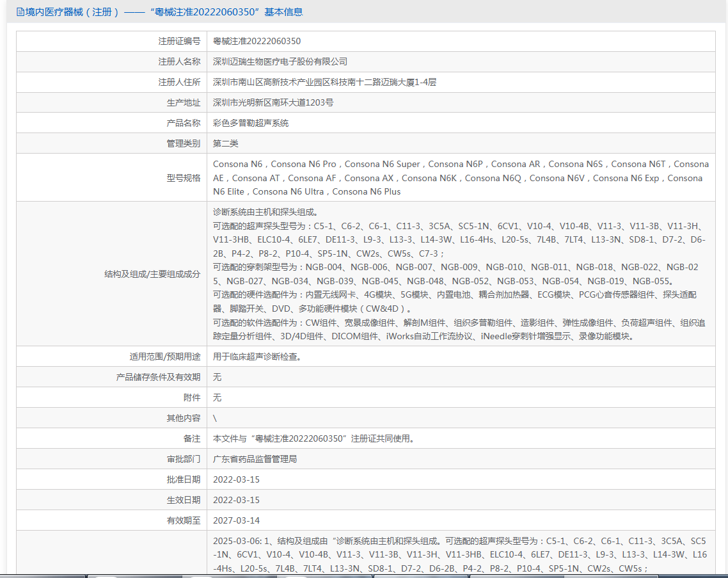Select the authority 广东省药品监督管理局
Screen dimensions: 728x578
point(255,459)
